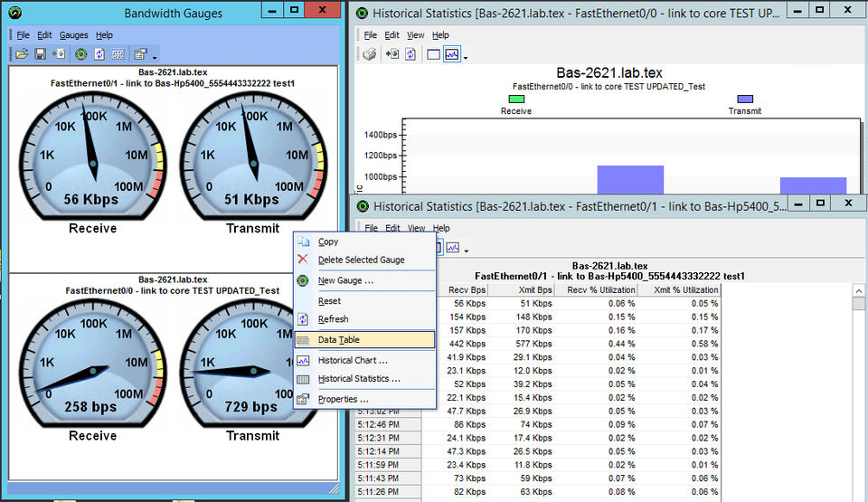Click the red X Delete icon in context menu

tap(303, 260)
